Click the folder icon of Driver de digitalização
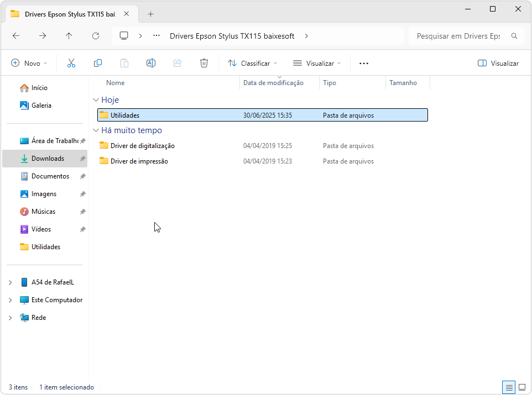Image resolution: width=532 pixels, height=395 pixels. pos(104,145)
